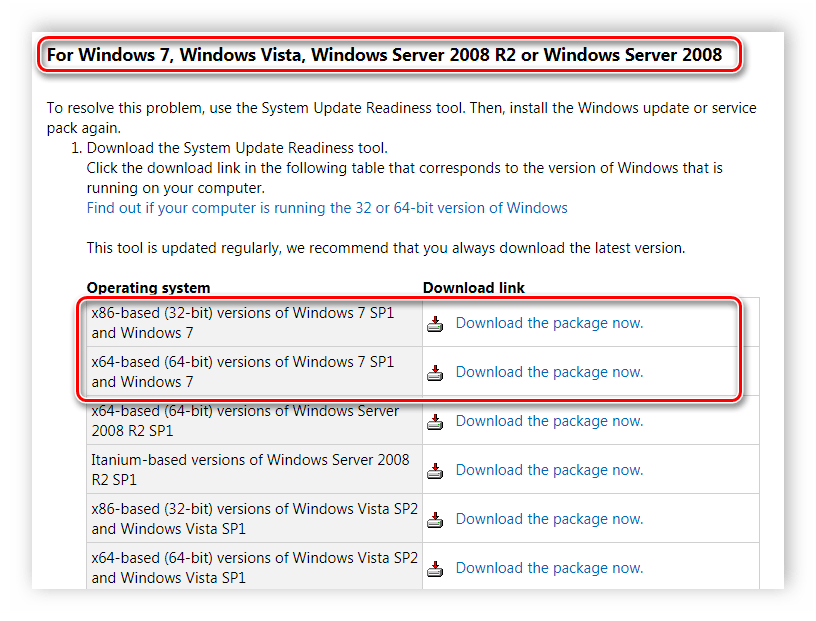Screen dimensions: 816x621
Task: Click download icon for Itanium Server 2008 R2
Action: coord(435,471)
